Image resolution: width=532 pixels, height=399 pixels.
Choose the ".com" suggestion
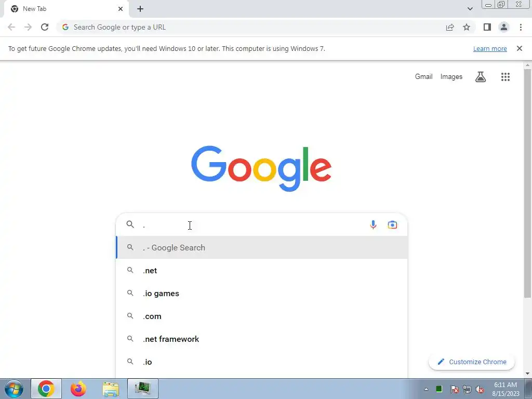pos(262,316)
